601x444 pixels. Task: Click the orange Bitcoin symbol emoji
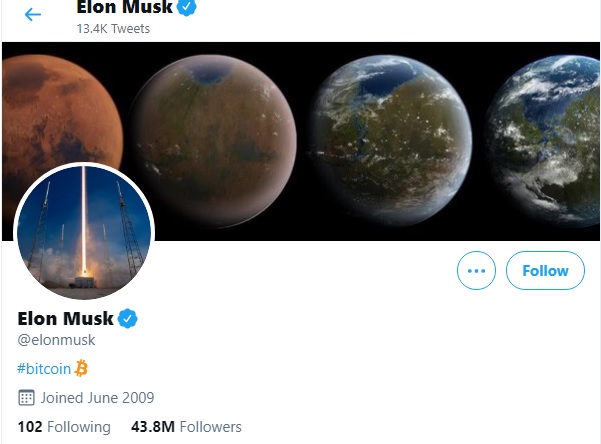(81, 368)
